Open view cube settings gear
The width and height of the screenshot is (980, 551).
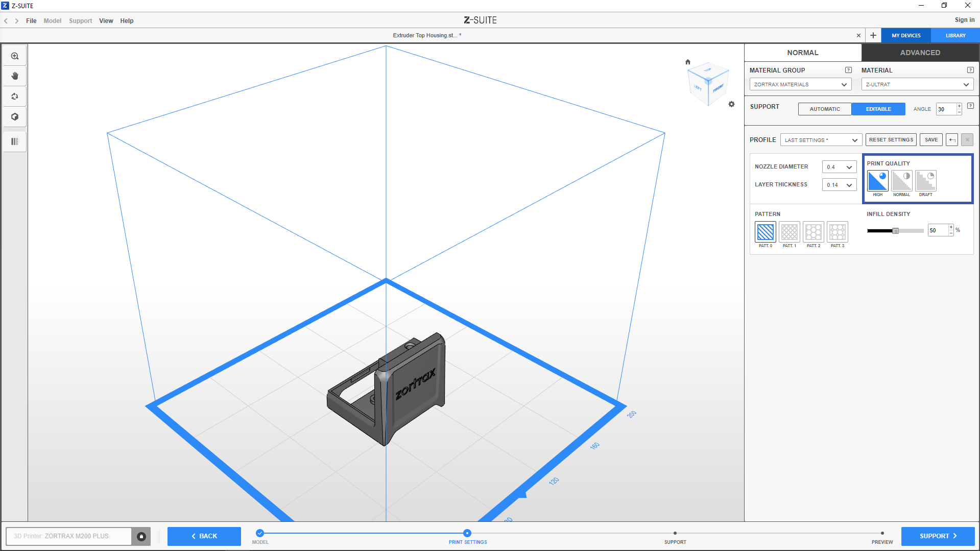[731, 104]
